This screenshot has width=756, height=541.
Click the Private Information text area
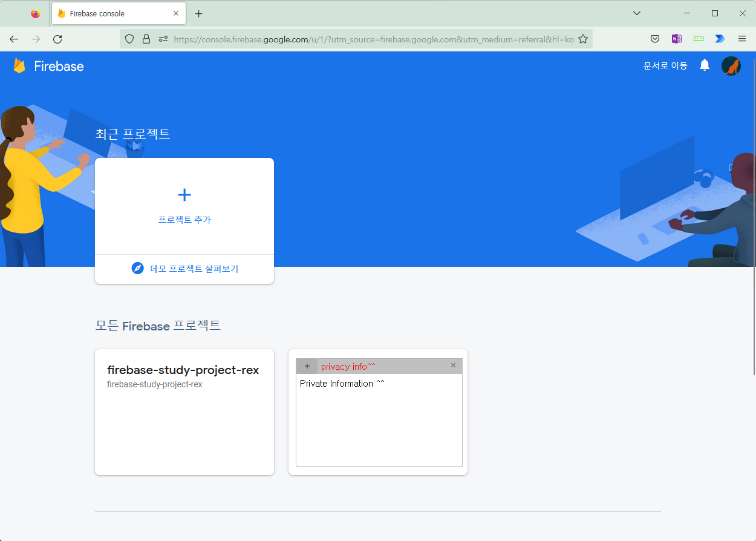click(x=379, y=419)
